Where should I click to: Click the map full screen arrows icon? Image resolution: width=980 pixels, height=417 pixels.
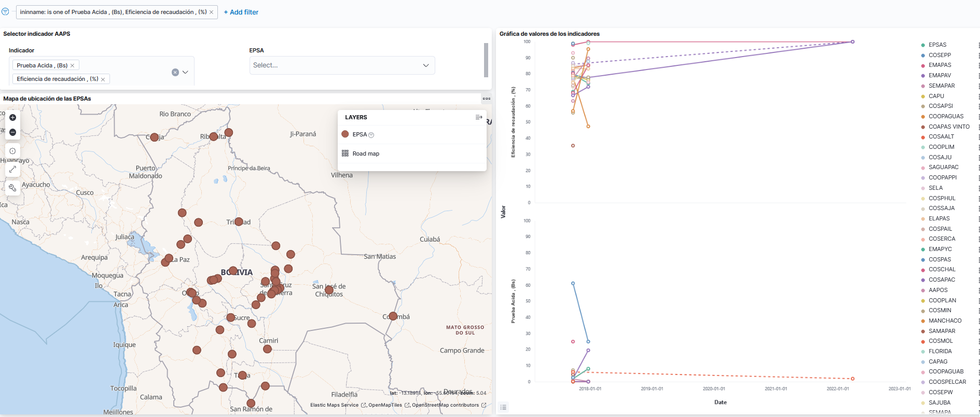pyautogui.click(x=12, y=169)
